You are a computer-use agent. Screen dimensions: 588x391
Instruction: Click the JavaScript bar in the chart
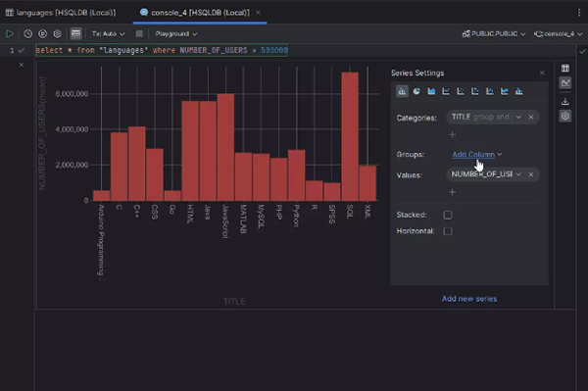(x=225, y=147)
